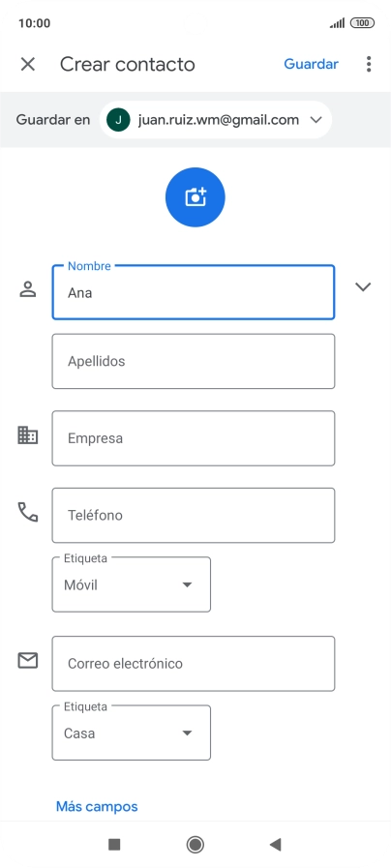This screenshot has width=391, height=868.
Task: Focus the Empresa input field
Action: click(x=194, y=438)
